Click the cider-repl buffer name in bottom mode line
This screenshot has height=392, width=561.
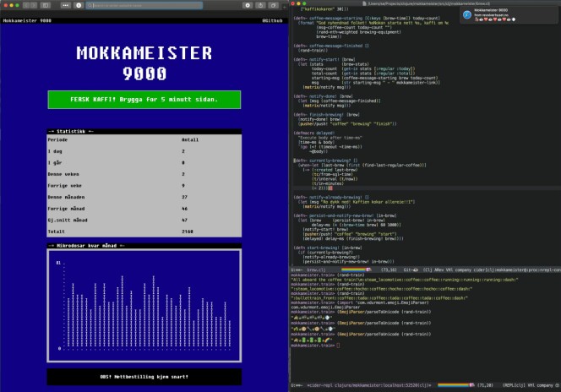pyautogui.click(x=369, y=385)
